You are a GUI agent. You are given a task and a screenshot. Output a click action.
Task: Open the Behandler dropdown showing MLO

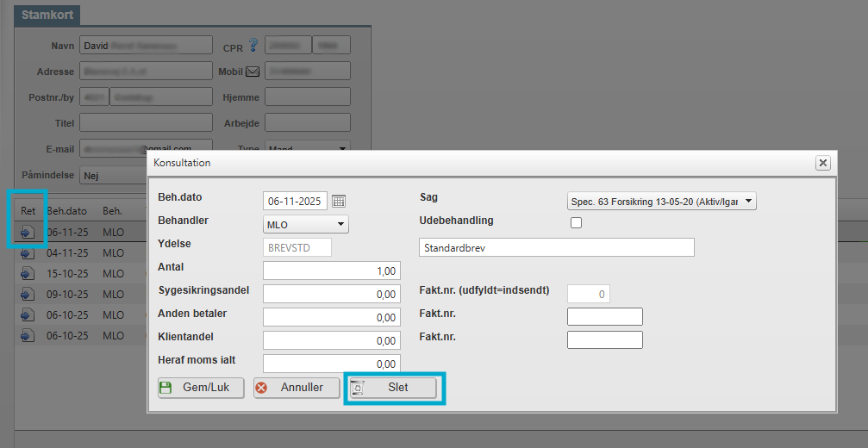click(305, 225)
